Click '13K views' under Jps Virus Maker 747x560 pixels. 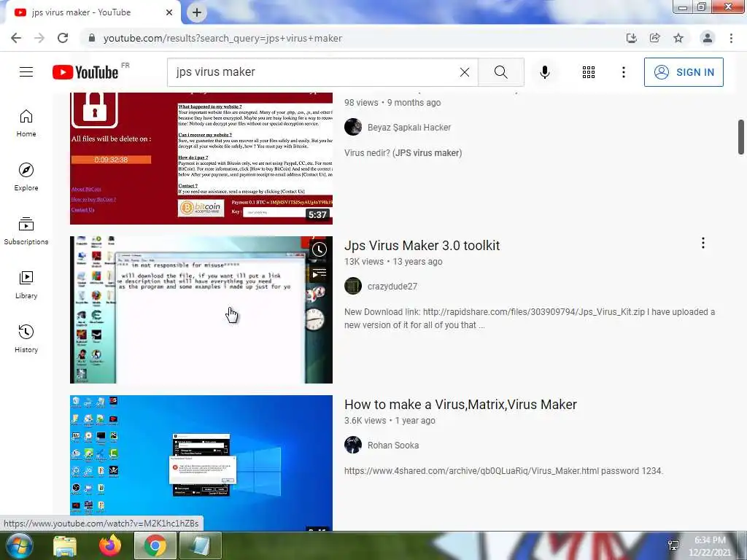(x=364, y=262)
